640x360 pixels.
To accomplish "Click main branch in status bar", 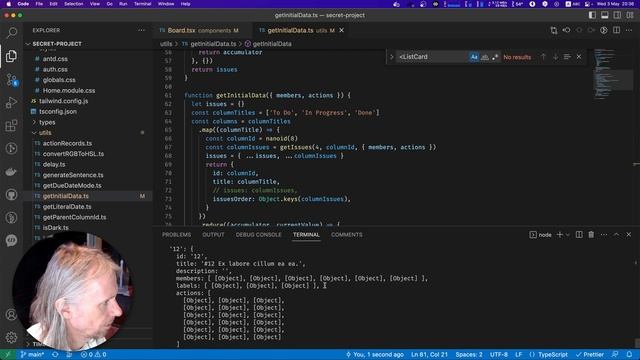I will pyautogui.click(x=32, y=354).
